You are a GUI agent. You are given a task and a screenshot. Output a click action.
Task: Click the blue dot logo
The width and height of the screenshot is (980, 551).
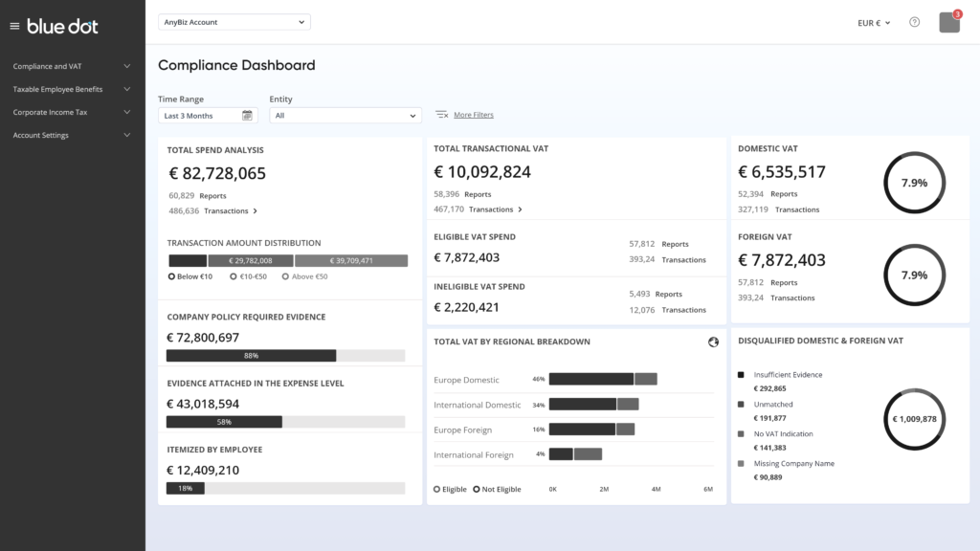tap(62, 26)
